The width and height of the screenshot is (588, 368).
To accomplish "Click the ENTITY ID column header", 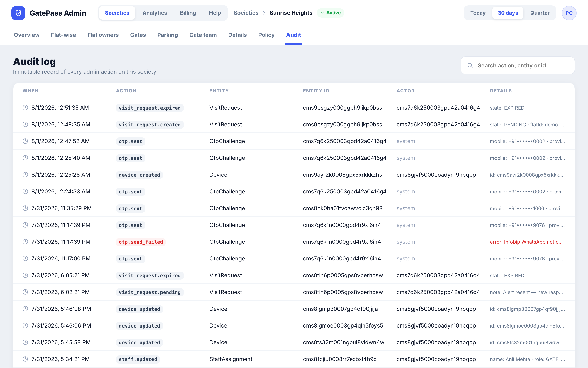I will coord(316,91).
